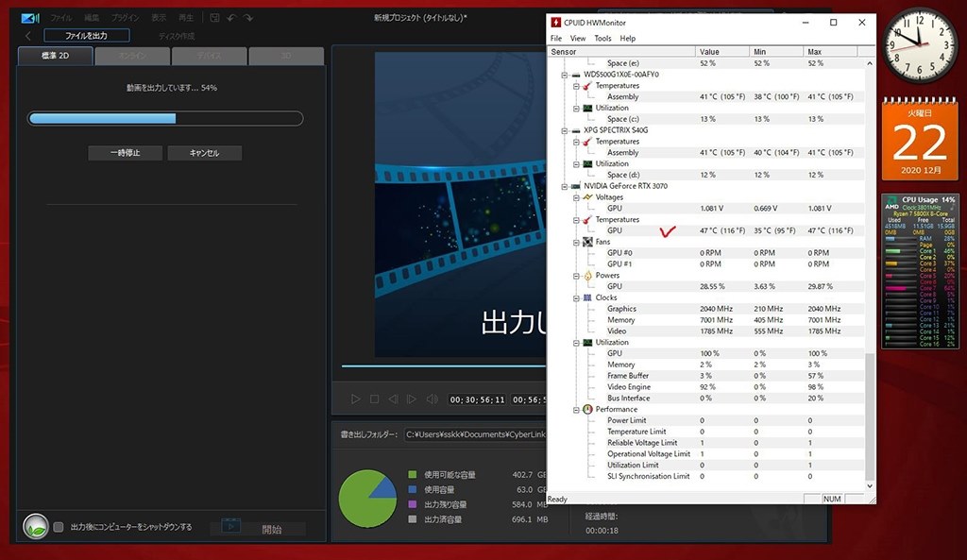Viewport: 967px width, 560px height.
Task: Click the Voltages lightning icon in HWMonitor
Action: pos(587,197)
